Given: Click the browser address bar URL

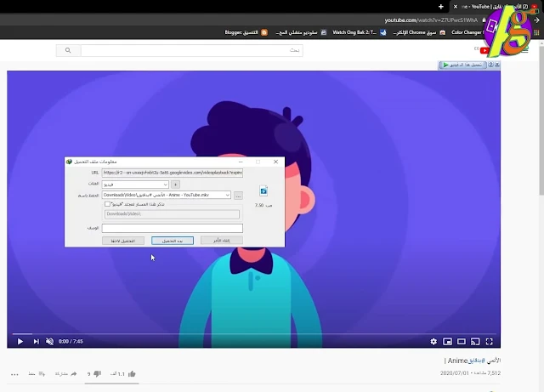Looking at the screenshot, I should [431, 20].
